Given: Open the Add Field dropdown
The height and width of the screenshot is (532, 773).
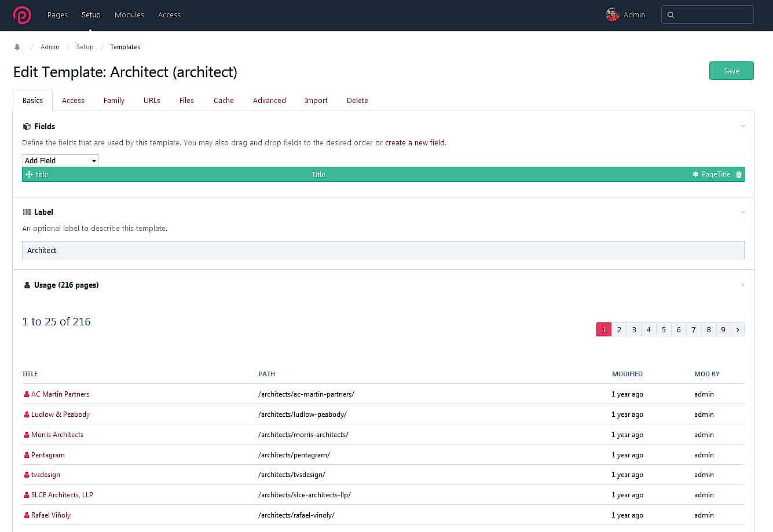Looking at the screenshot, I should 60,160.
